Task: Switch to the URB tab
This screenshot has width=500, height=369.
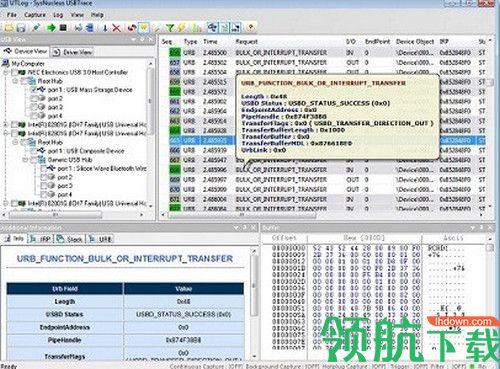Action: click(100, 239)
